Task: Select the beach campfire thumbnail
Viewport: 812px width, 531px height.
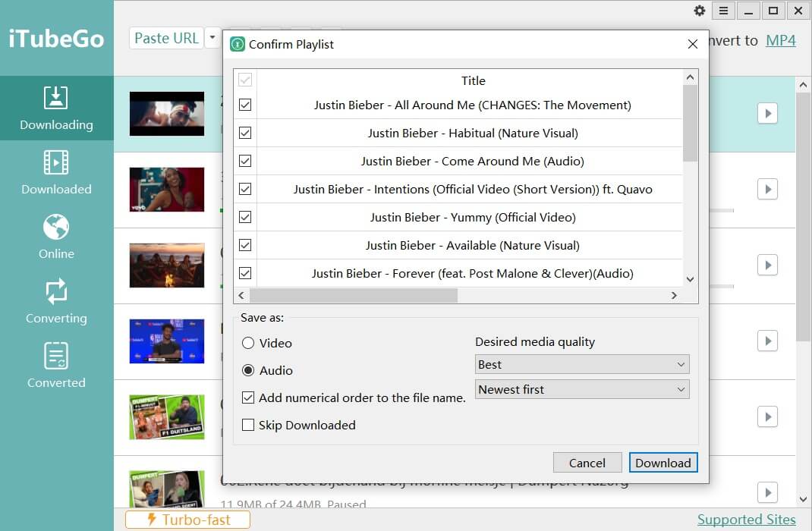Action: [167, 265]
